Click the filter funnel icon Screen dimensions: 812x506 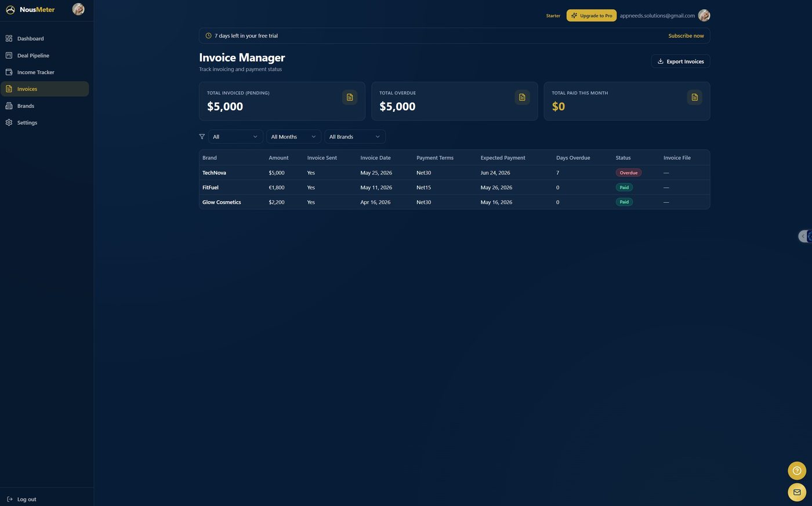[202, 137]
